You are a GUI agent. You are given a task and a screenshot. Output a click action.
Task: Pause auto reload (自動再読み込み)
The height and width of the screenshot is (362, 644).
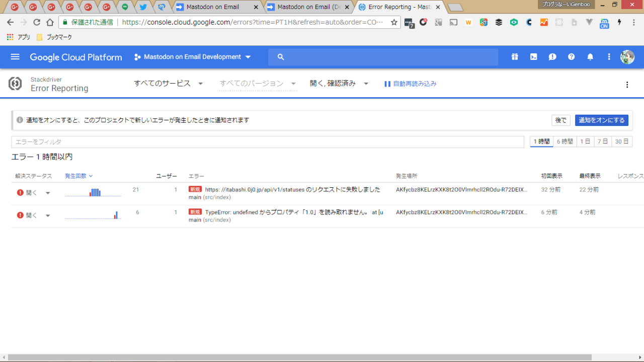[x=410, y=84]
